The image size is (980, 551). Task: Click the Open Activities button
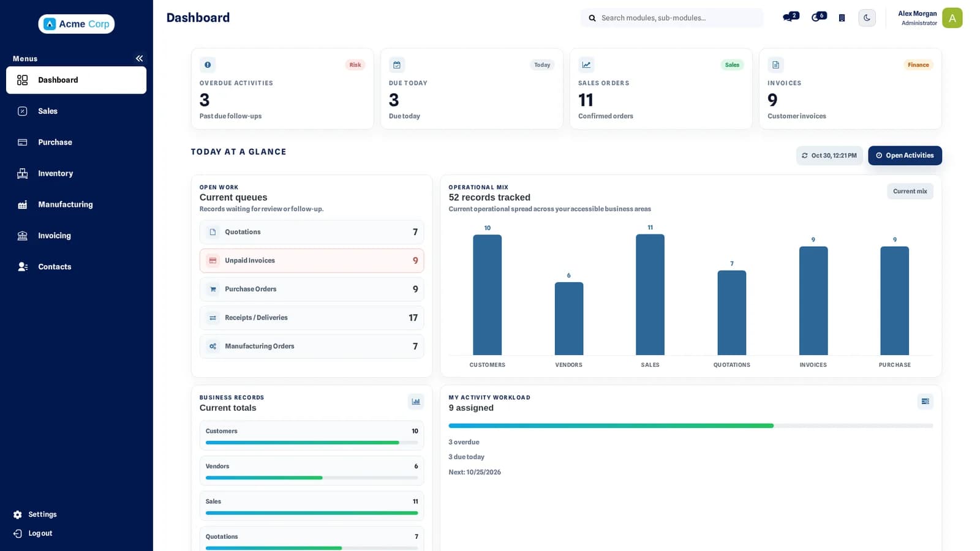pyautogui.click(x=905, y=156)
